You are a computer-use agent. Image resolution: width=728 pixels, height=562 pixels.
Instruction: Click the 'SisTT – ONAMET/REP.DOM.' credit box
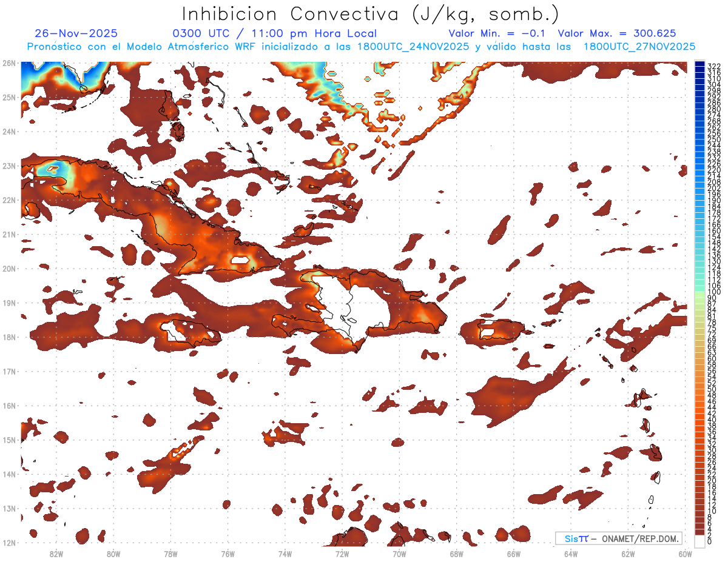(618, 538)
